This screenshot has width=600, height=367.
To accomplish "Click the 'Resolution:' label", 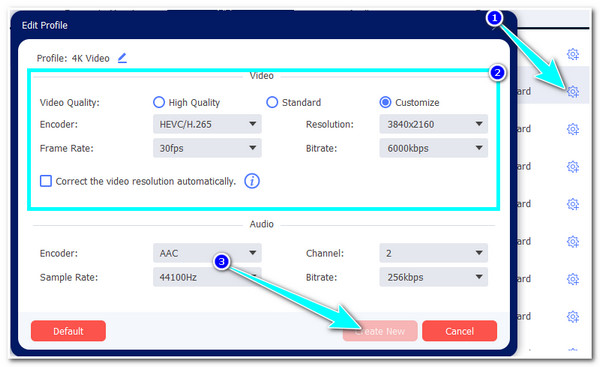I will tap(329, 124).
